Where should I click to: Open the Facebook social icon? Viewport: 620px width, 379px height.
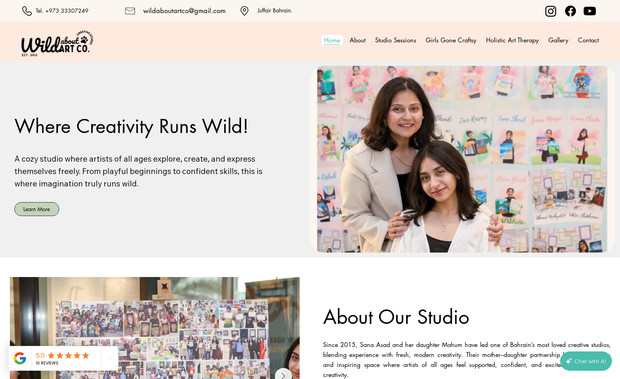pos(570,11)
